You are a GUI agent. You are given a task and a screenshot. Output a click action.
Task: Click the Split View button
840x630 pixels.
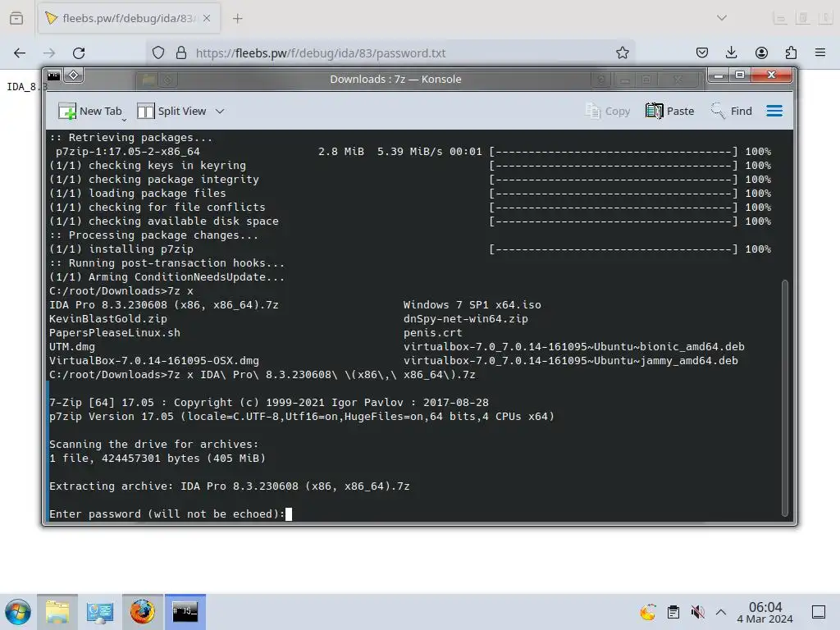[x=171, y=111]
